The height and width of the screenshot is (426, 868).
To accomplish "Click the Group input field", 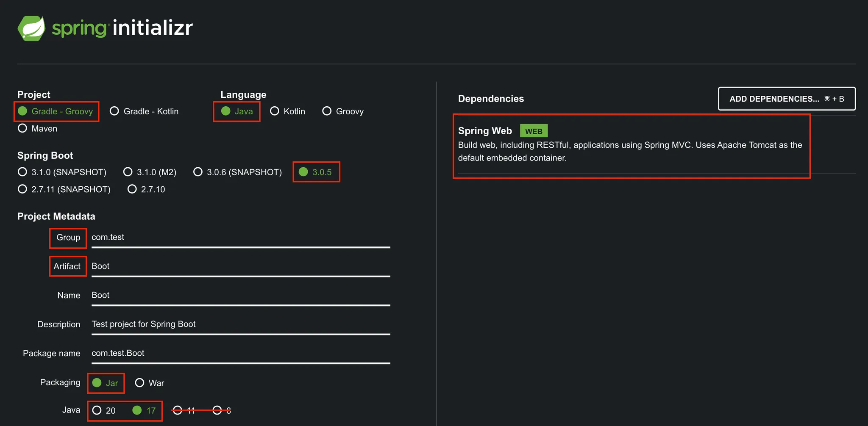I will coord(241,238).
